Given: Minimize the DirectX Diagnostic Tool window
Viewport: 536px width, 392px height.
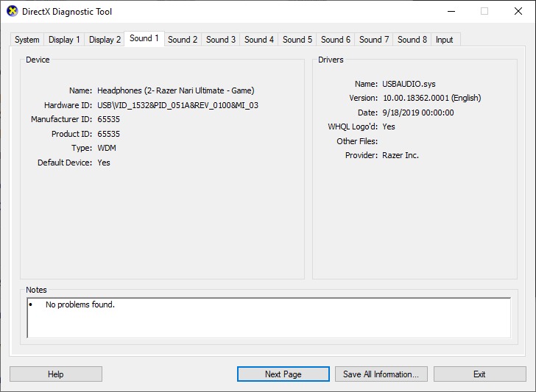Looking at the screenshot, I should (450, 12).
